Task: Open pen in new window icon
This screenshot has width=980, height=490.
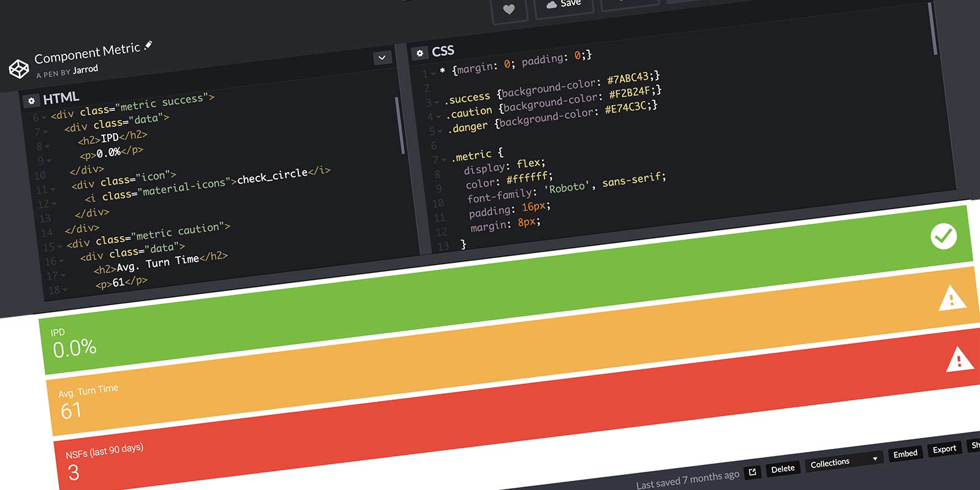Action: click(753, 472)
